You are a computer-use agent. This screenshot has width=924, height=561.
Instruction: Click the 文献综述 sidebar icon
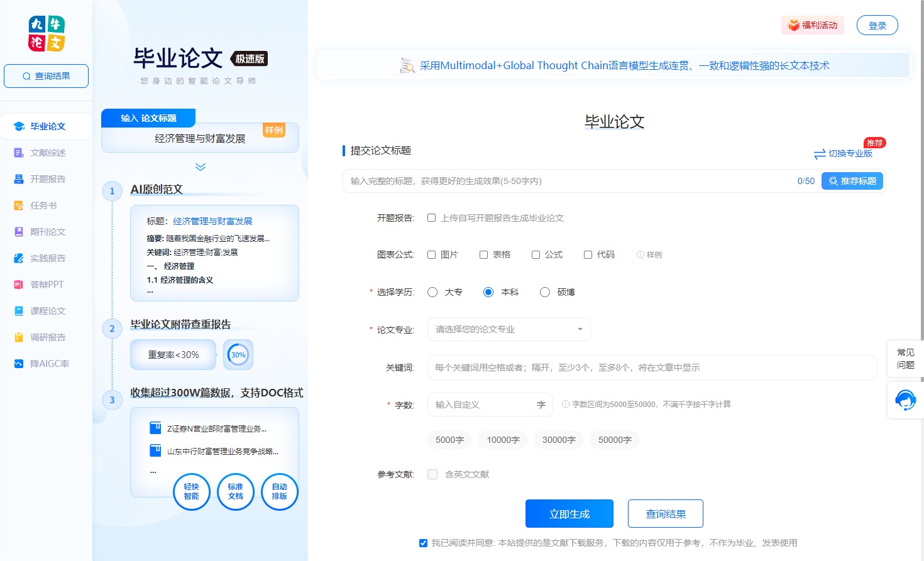tap(19, 153)
